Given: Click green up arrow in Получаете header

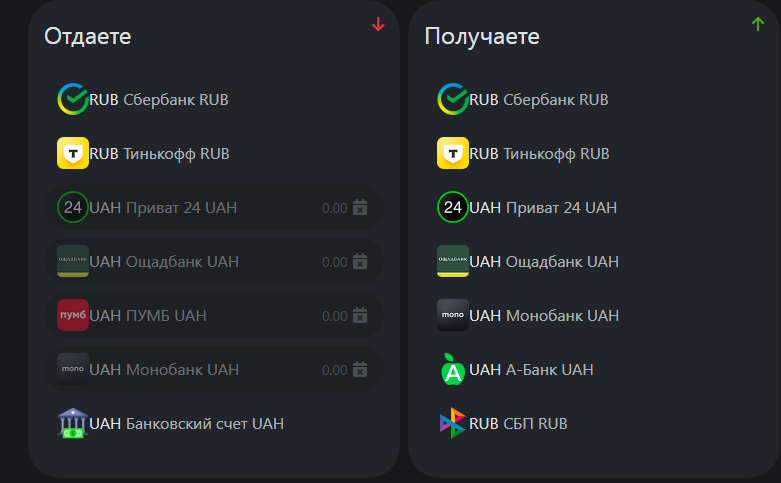Looking at the screenshot, I should (x=758, y=24).
